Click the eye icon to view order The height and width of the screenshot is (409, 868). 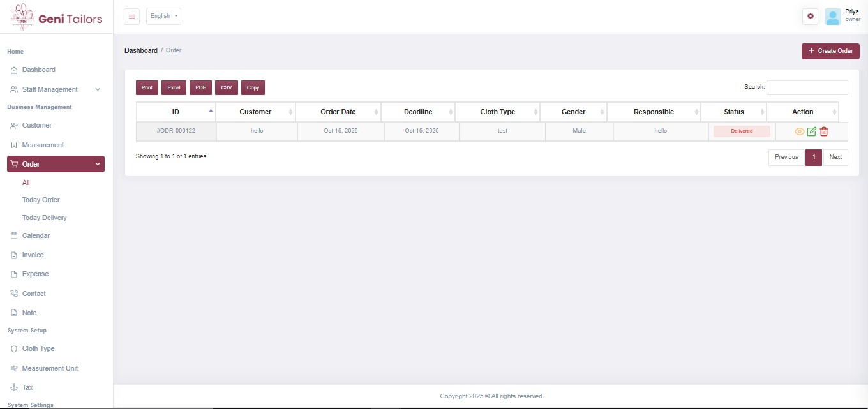coord(799,131)
